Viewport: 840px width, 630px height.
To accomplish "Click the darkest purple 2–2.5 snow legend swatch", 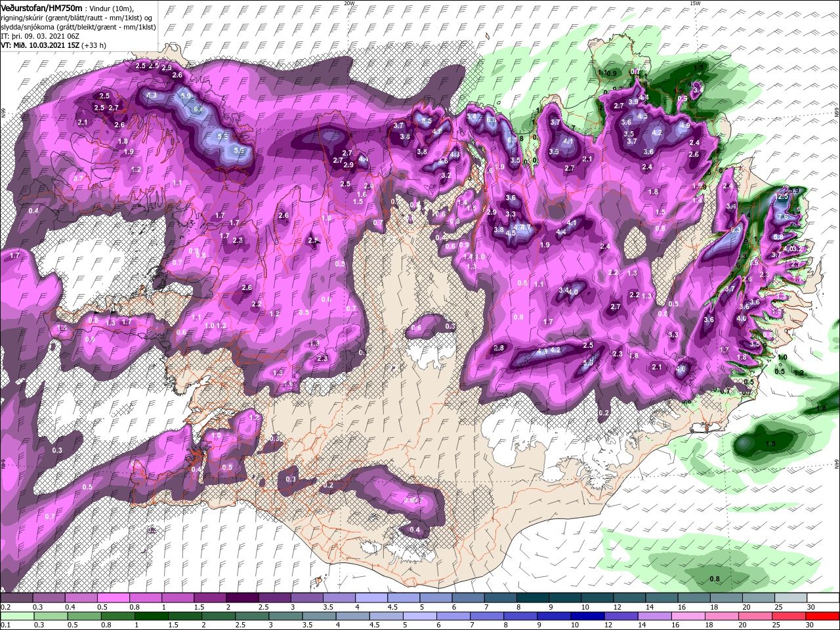I will point(242,597).
